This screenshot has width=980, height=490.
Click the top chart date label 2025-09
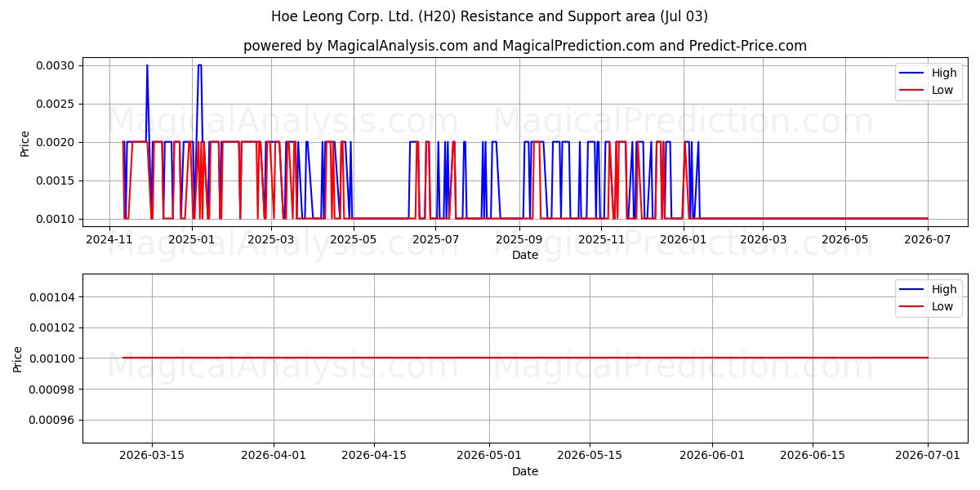pos(519,239)
